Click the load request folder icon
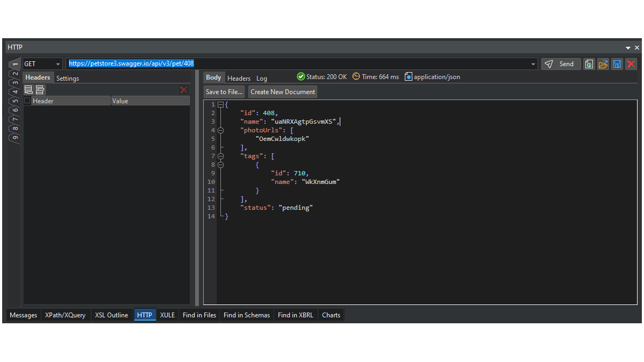The height and width of the screenshot is (362, 644). [603, 64]
